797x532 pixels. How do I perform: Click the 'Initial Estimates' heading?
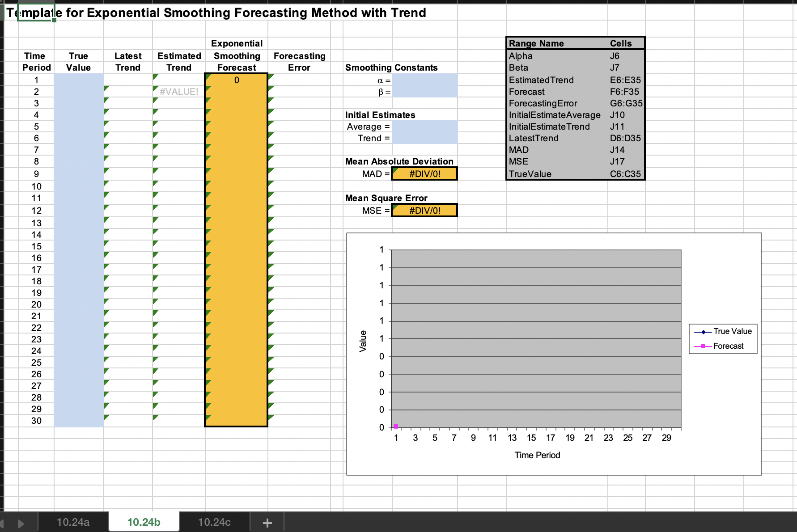(x=380, y=115)
